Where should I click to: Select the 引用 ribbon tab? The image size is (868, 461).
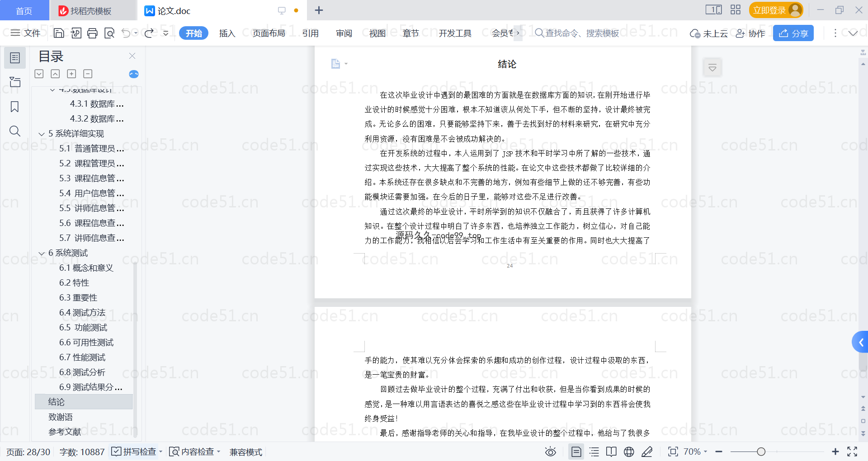tap(311, 33)
